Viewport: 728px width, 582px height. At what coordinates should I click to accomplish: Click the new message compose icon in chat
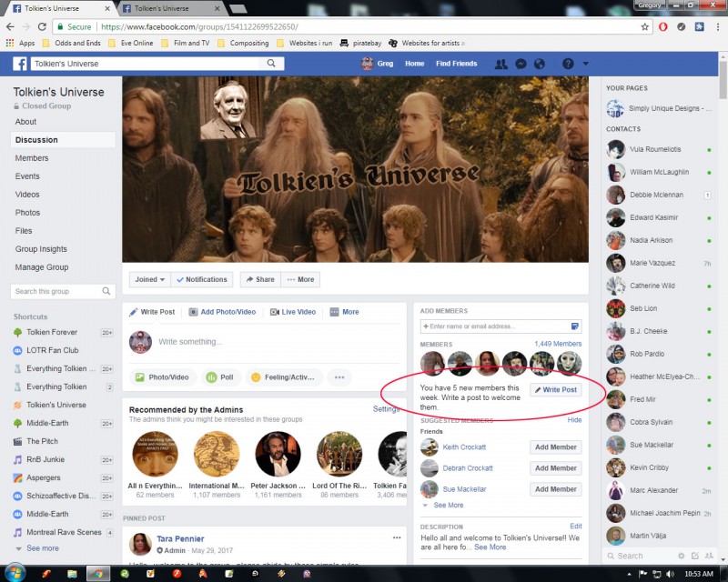tap(695, 556)
